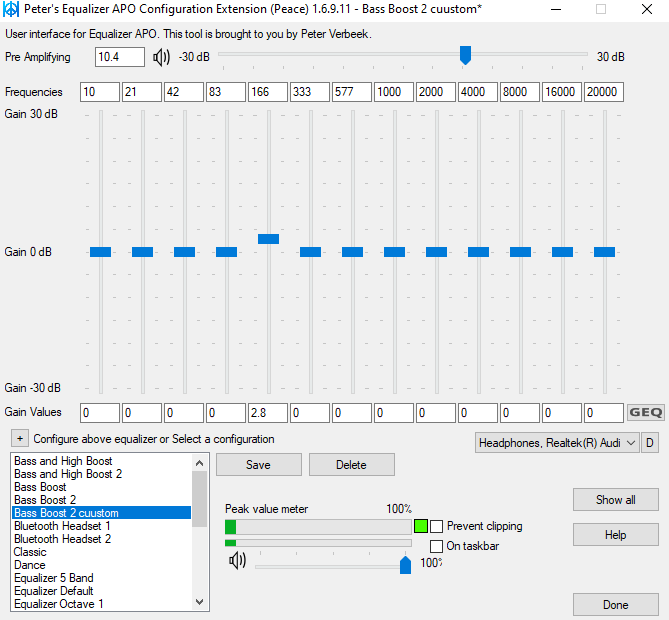
Task: Open the Headphones Realtek device dropdown
Action: 557,443
